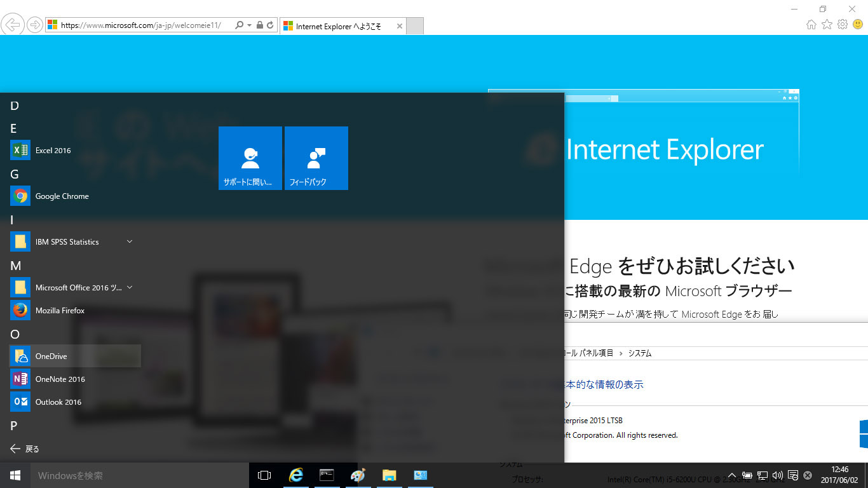This screenshot has width=868, height=488.
Task: Click the letter D header in app list
Action: pos(15,105)
